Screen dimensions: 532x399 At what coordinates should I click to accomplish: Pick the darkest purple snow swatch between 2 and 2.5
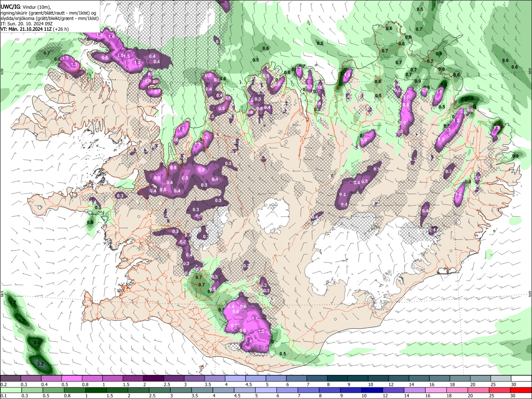(153, 379)
